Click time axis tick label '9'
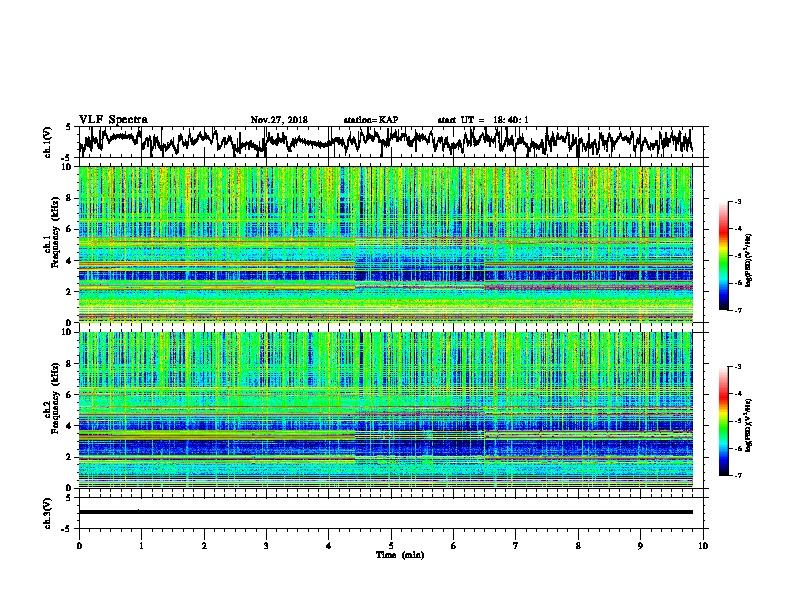This screenshot has height=612, width=792. (x=640, y=546)
